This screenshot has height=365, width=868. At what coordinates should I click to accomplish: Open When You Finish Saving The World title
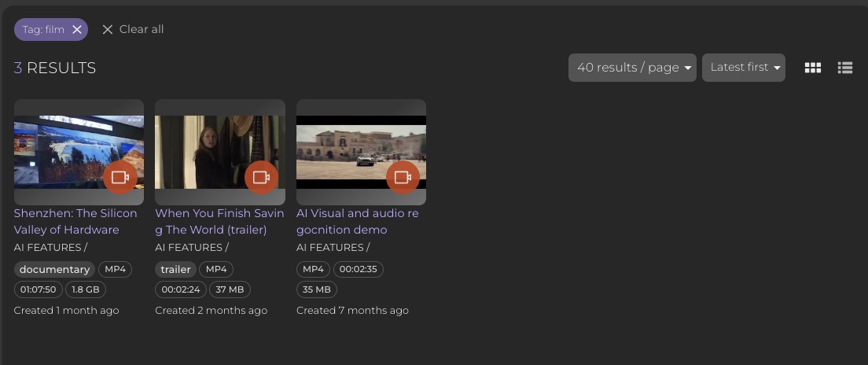click(219, 221)
